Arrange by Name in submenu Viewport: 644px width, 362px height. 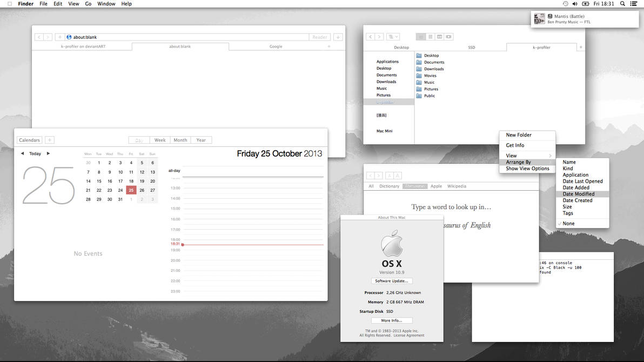click(583, 162)
